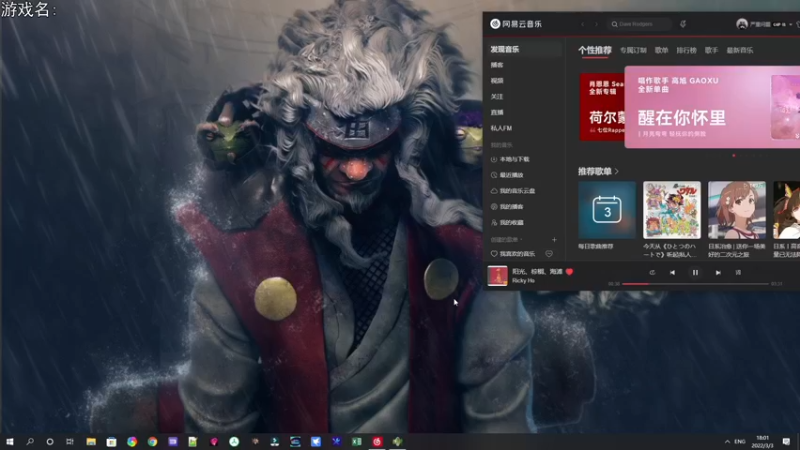Seek on the song progress bar

(x=695, y=284)
